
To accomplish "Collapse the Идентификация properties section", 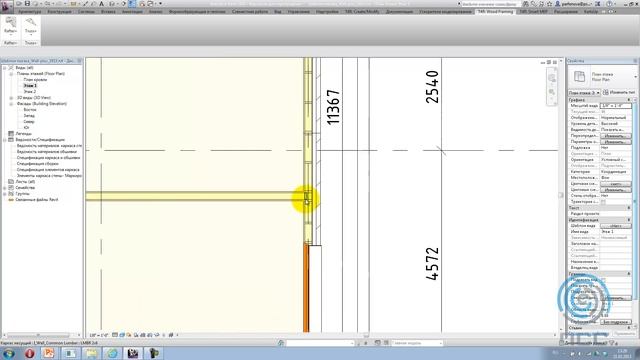I will pos(629,220).
